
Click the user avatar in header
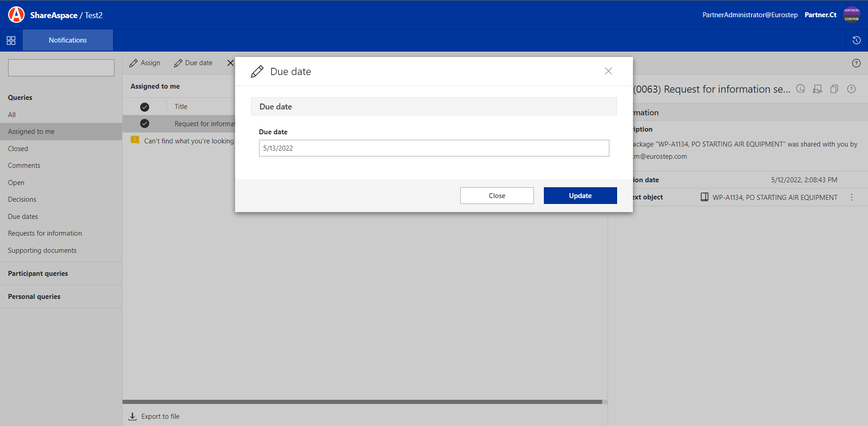coord(851,15)
